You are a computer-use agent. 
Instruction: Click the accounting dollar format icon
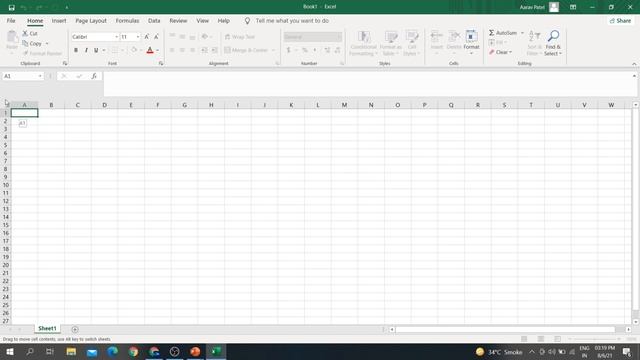(x=289, y=50)
